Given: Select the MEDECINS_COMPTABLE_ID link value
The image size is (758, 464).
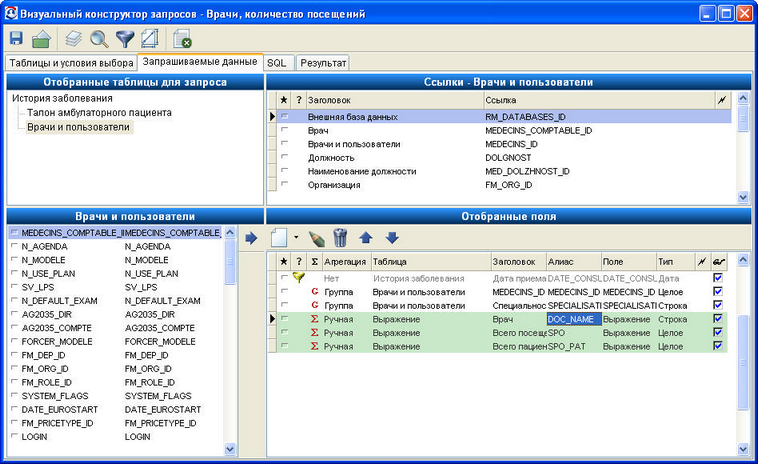Looking at the screenshot, I should [x=539, y=130].
